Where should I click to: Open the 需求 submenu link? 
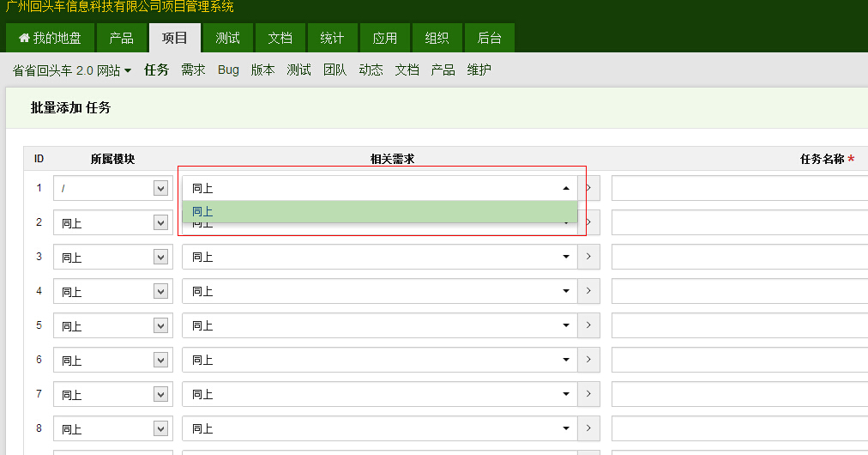[193, 70]
